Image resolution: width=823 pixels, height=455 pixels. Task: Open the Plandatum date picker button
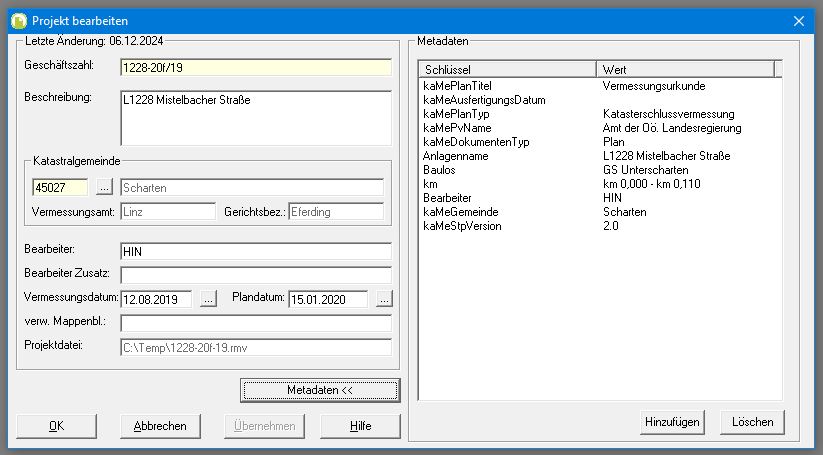(384, 298)
